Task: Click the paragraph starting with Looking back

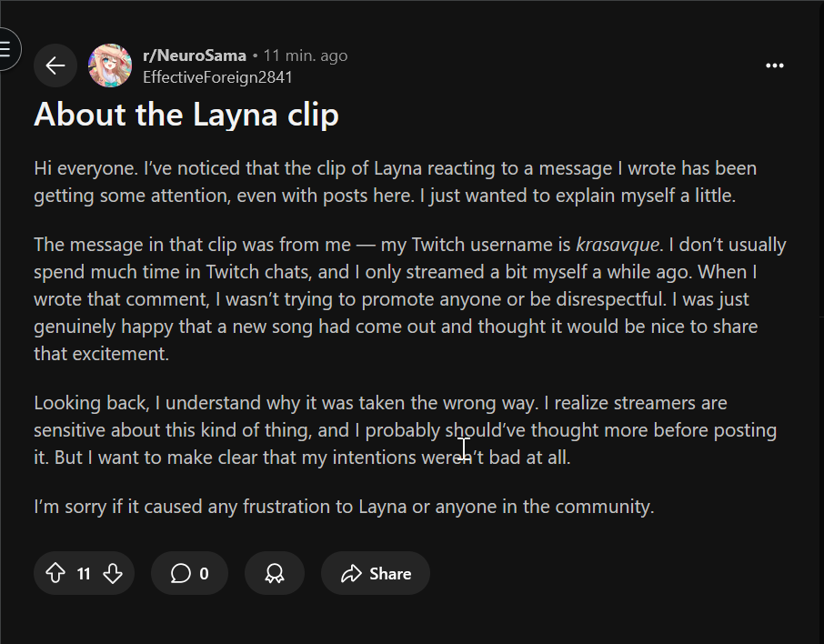Action: pos(405,429)
